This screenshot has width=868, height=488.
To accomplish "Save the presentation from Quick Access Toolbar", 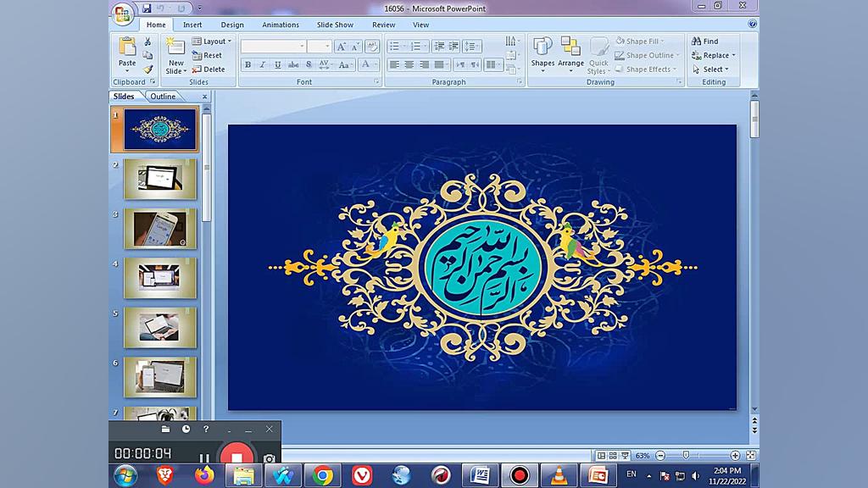I will click(x=147, y=8).
